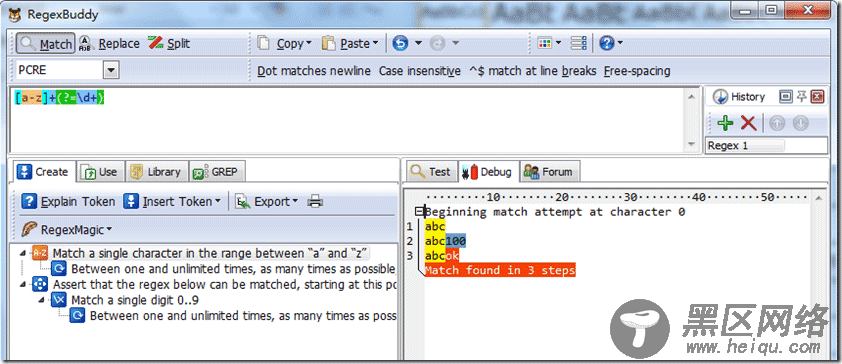Click the move regex down arrow
The image size is (842, 364).
(800, 123)
